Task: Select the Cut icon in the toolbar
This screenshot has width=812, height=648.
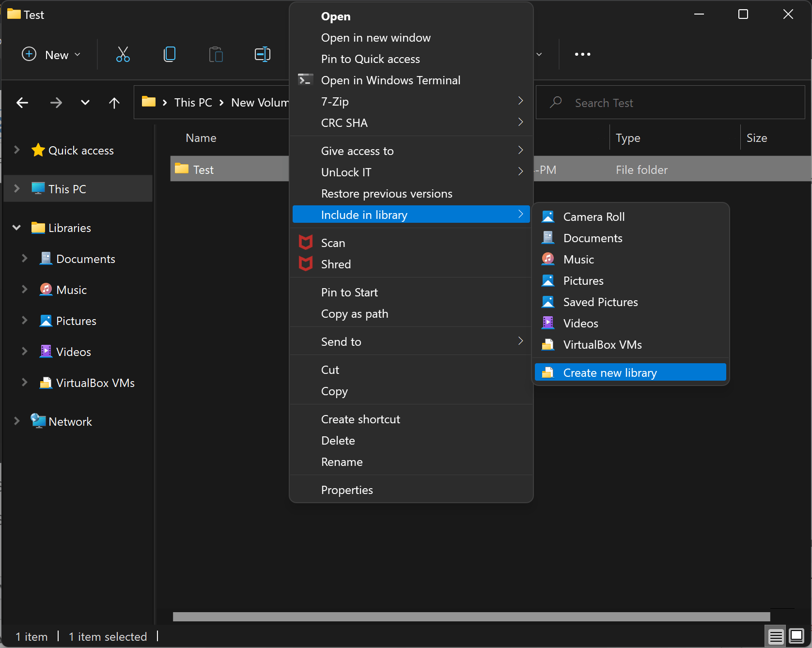Action: pos(123,54)
